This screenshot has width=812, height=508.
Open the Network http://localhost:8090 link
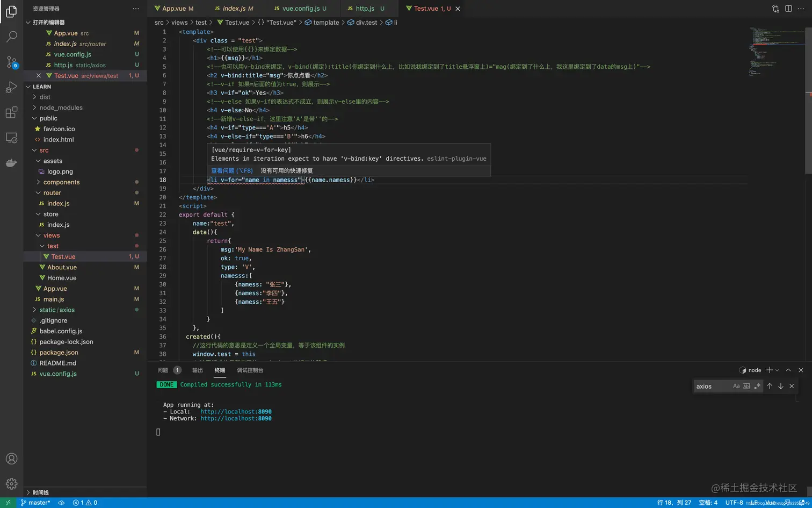[236, 418]
